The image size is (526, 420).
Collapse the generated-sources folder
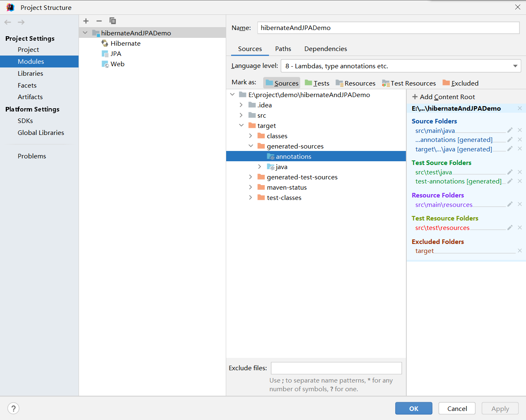[x=250, y=146]
